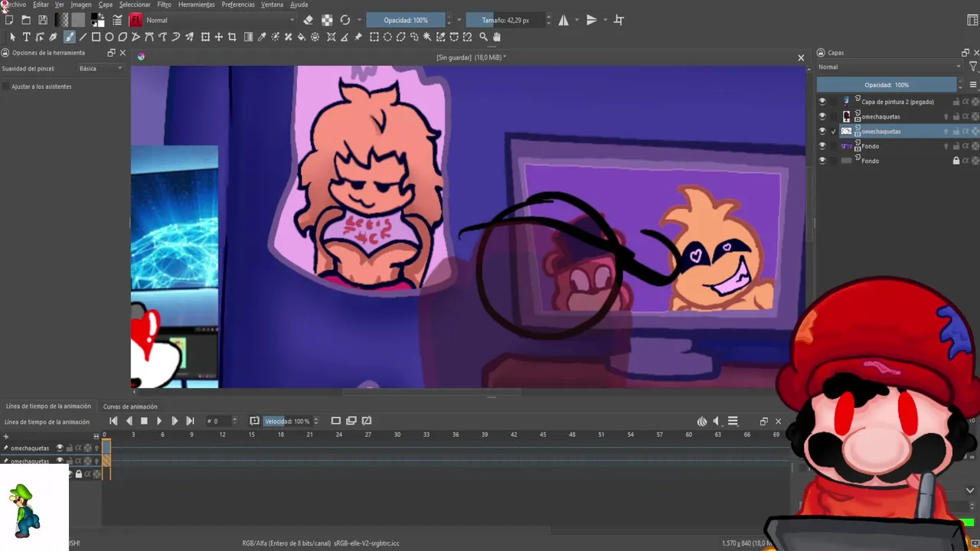Toggle preserve alpha checkerboard icon
Image resolution: width=980 pixels, height=551 pixels.
(327, 20)
